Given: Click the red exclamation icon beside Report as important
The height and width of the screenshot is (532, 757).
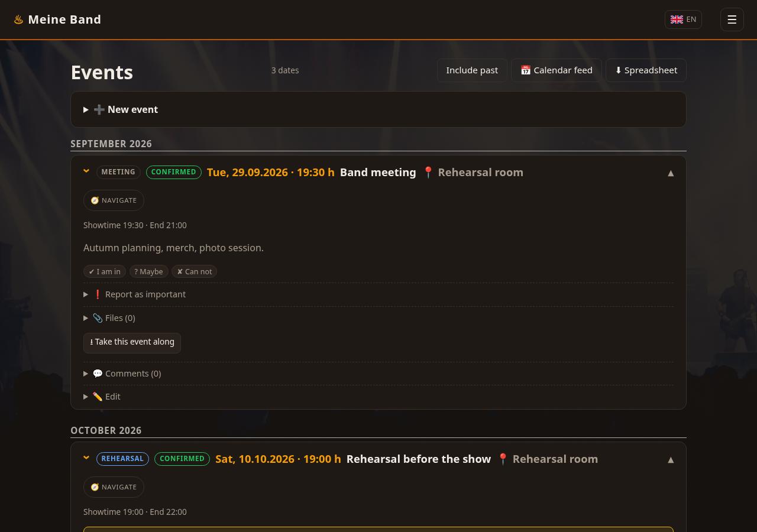Looking at the screenshot, I should pyautogui.click(x=98, y=294).
